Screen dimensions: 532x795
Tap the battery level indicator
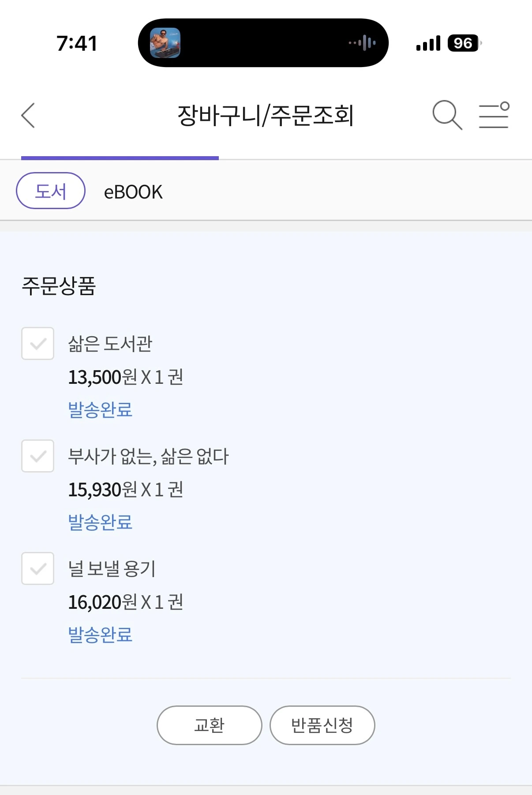[463, 43]
